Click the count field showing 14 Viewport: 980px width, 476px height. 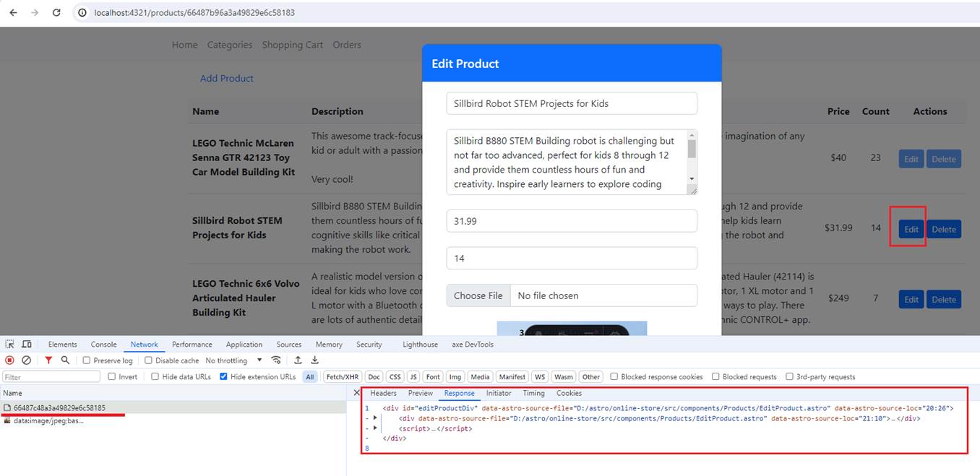click(572, 258)
